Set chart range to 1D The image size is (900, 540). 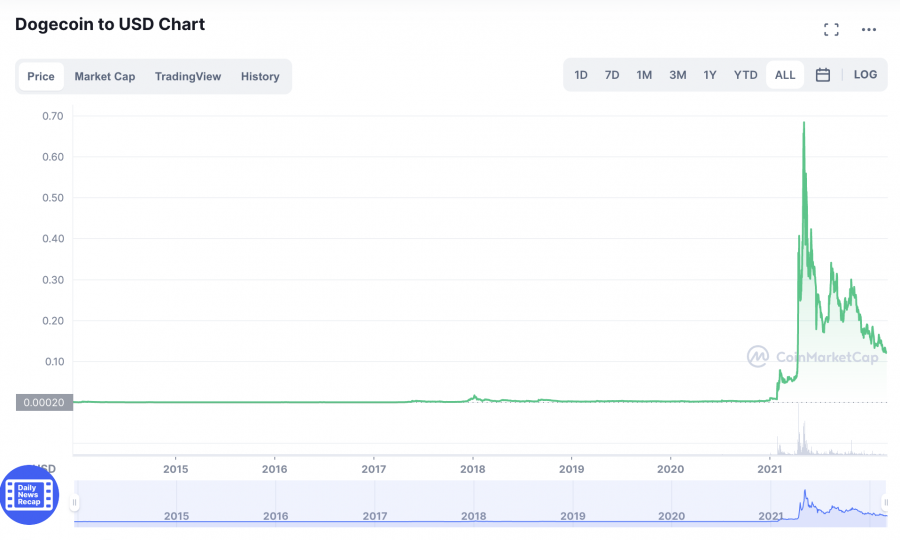coord(581,75)
